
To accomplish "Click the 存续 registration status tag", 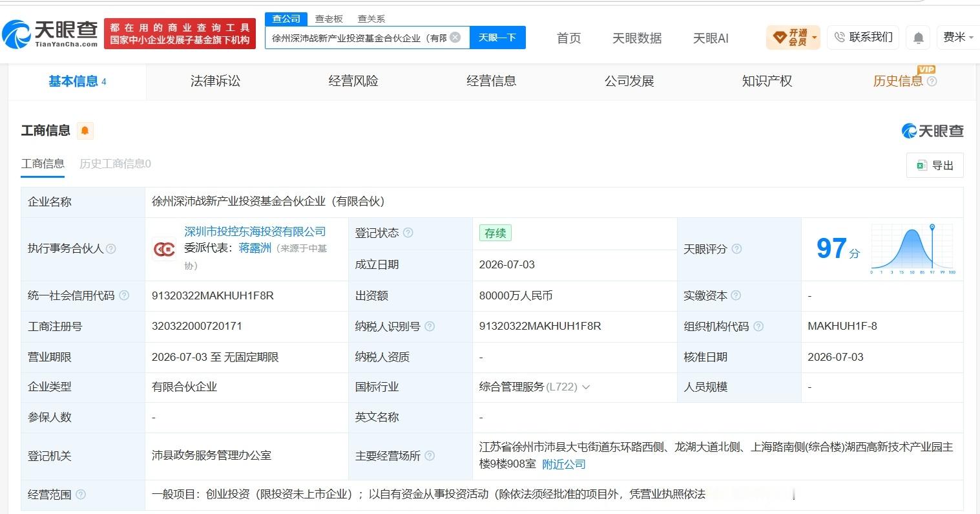I will 495,233.
